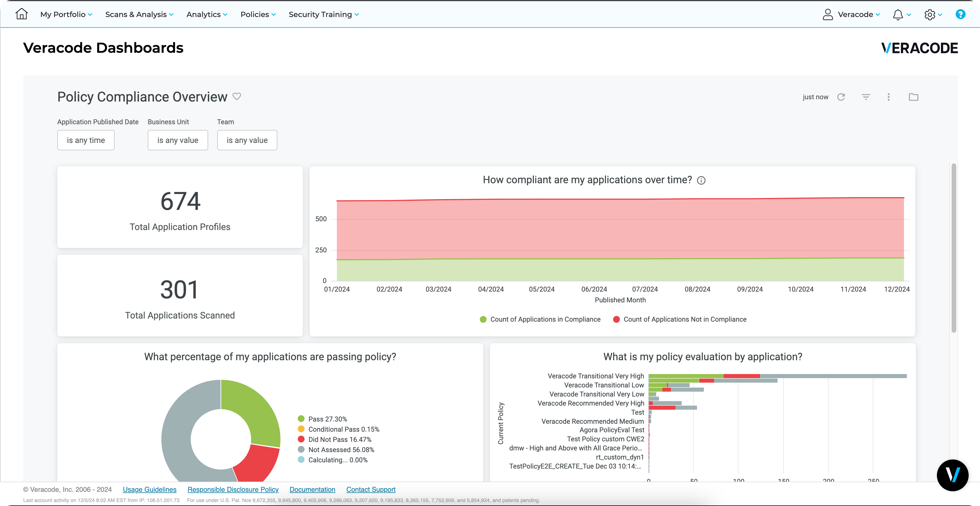Open the user account icon
The image size is (980, 506).
click(x=827, y=14)
